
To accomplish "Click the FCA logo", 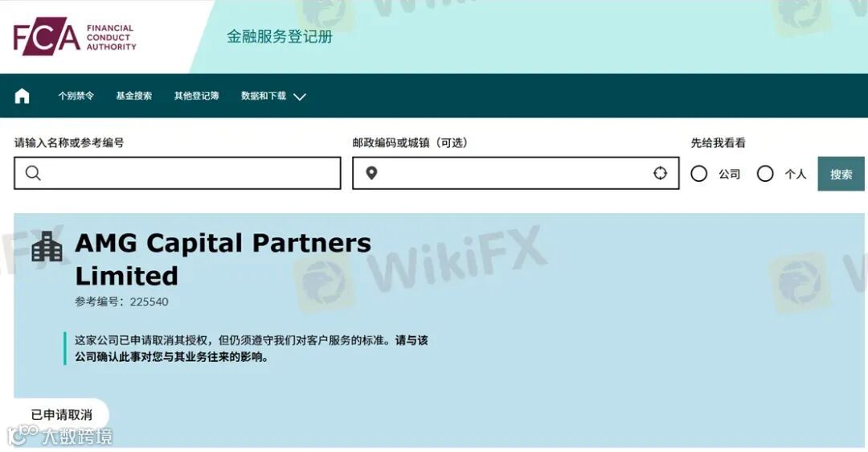I will [x=75, y=36].
